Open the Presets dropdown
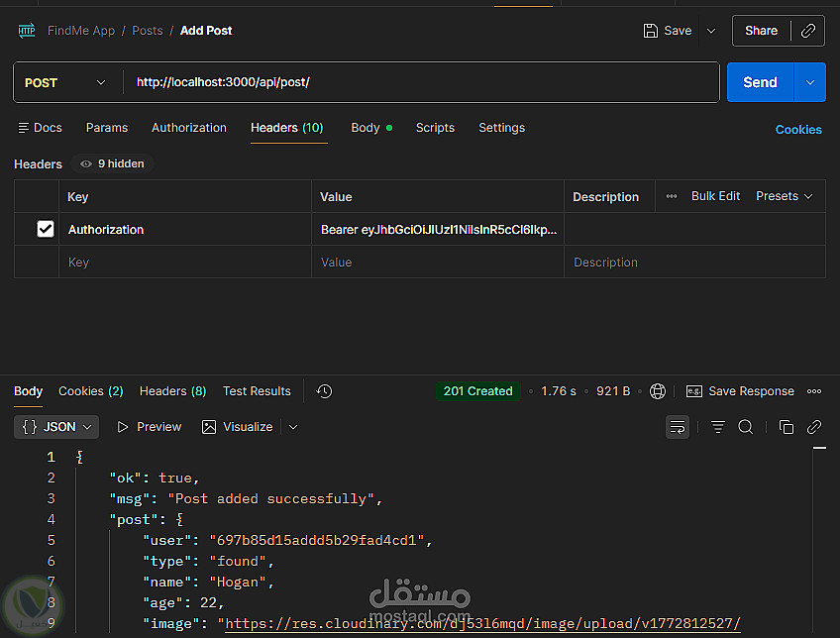Screen dimensions: 840x638 tap(785, 196)
